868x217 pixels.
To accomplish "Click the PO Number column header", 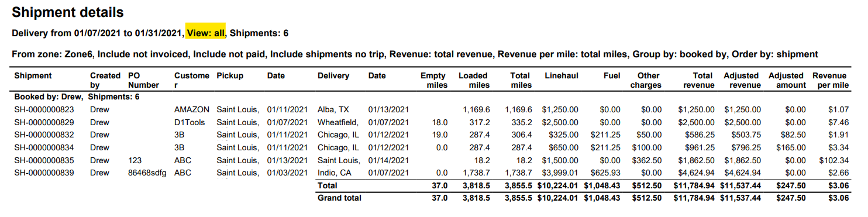I will 143,80.
